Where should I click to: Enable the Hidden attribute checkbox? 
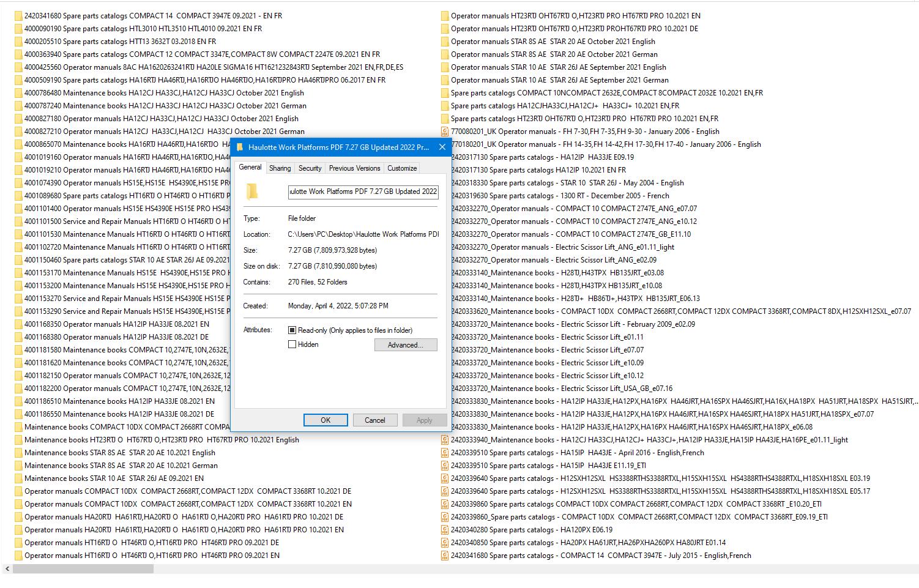tap(292, 344)
